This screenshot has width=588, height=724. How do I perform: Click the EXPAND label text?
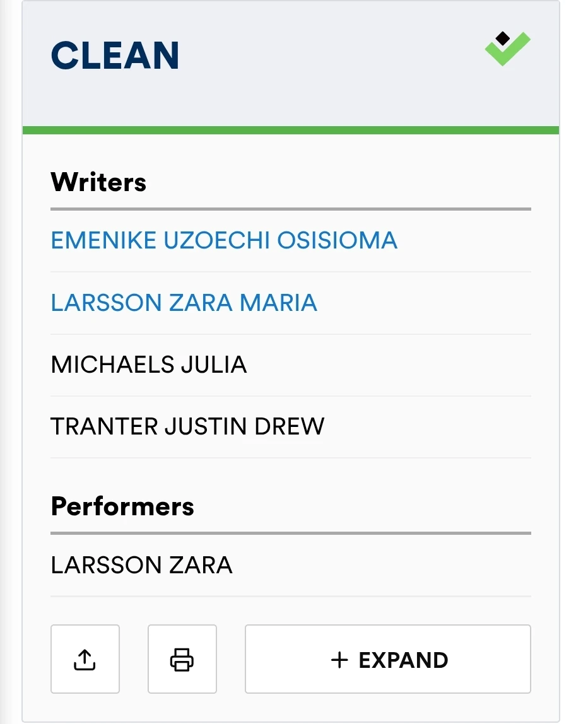(403, 660)
